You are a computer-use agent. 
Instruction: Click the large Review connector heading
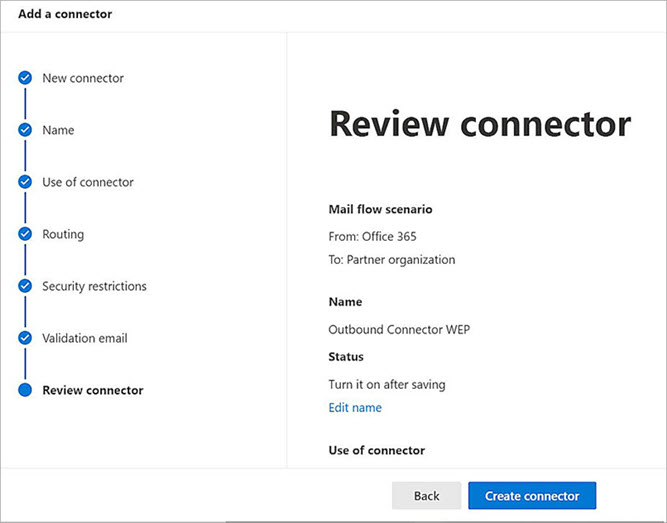(480, 124)
